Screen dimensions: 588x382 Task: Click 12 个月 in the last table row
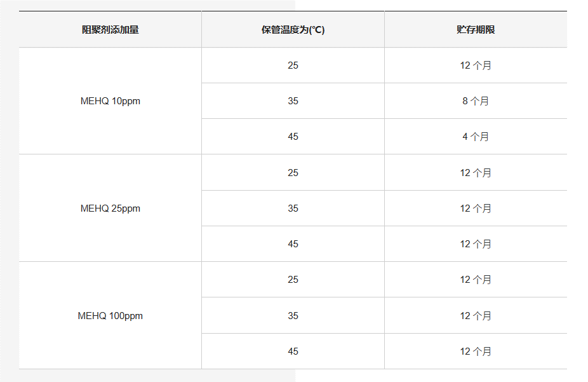coord(476,351)
